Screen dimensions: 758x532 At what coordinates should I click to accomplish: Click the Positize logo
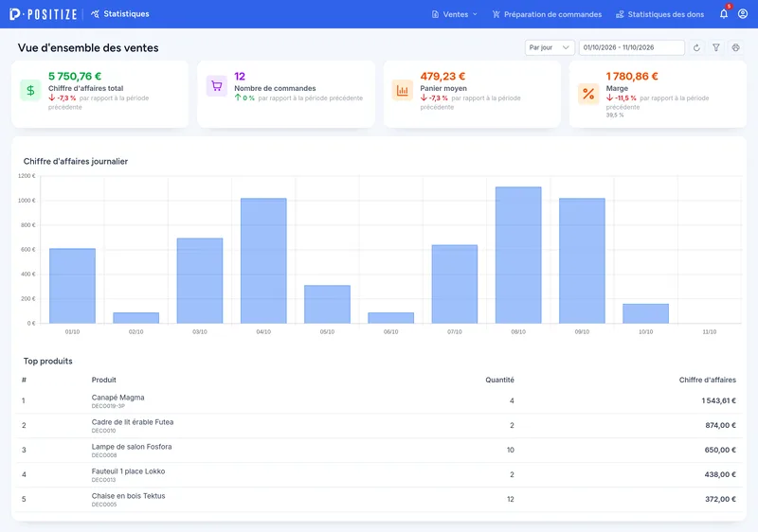click(43, 14)
